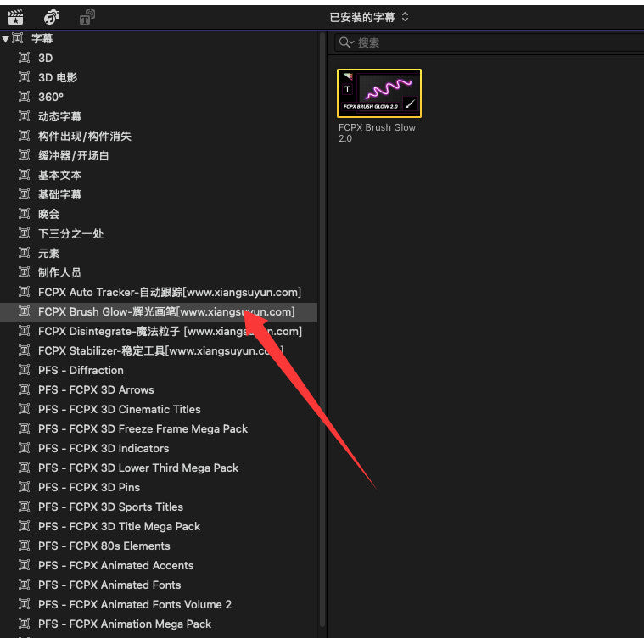This screenshot has width=644, height=644.
Task: Select the 构件出现/构件消失 category
Action: click(159, 136)
